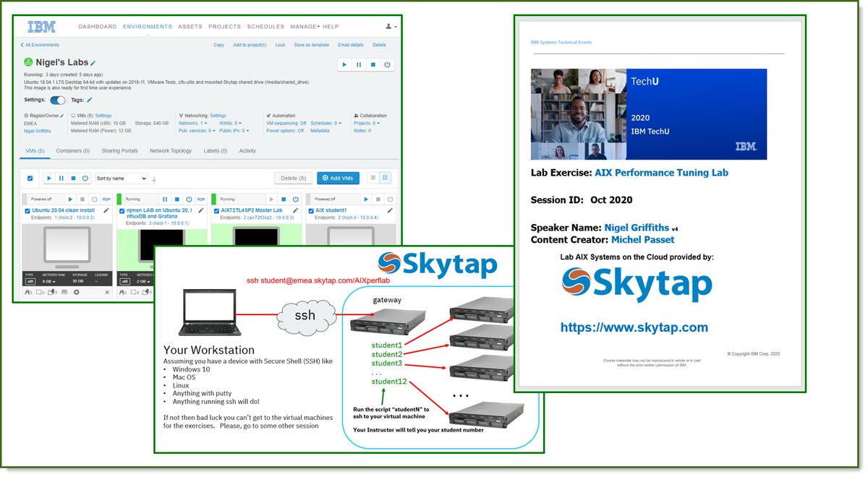Edit the Tags with the pencil icon
868x477 pixels.
89,100
